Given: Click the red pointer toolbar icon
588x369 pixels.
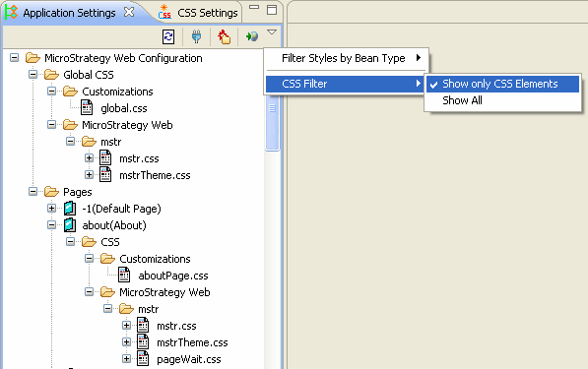Looking at the screenshot, I should [224, 36].
